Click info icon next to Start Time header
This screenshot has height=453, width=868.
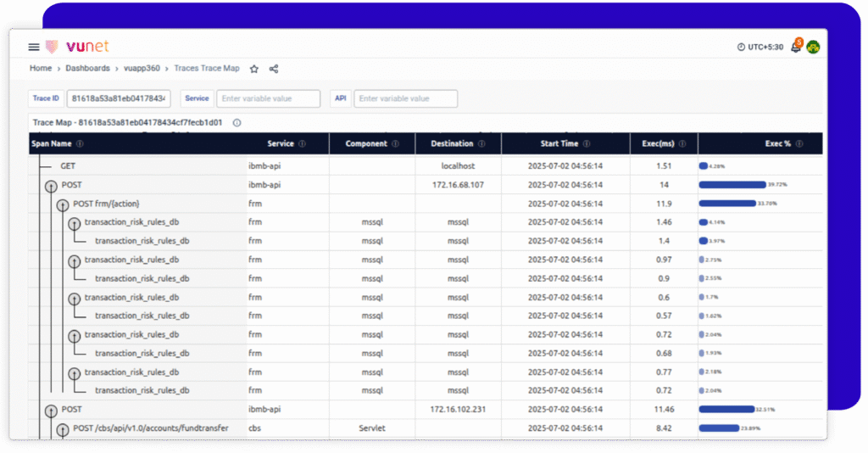(x=587, y=144)
